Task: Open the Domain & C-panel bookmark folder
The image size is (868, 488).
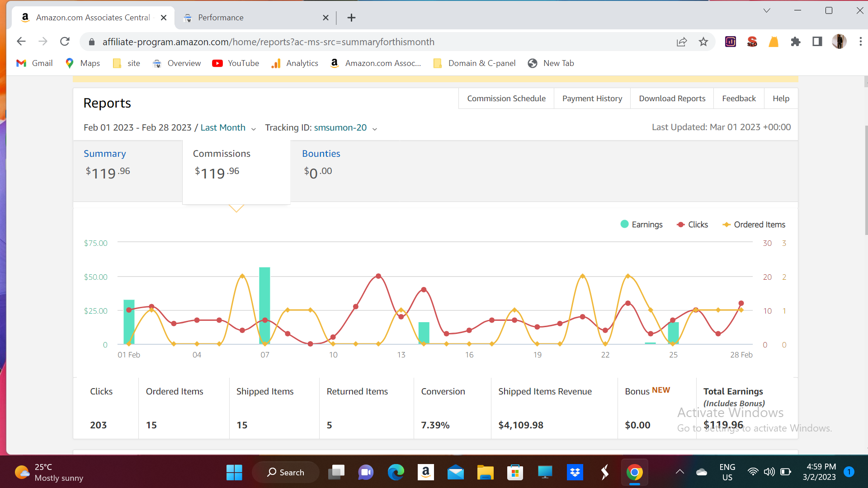Action: point(474,63)
